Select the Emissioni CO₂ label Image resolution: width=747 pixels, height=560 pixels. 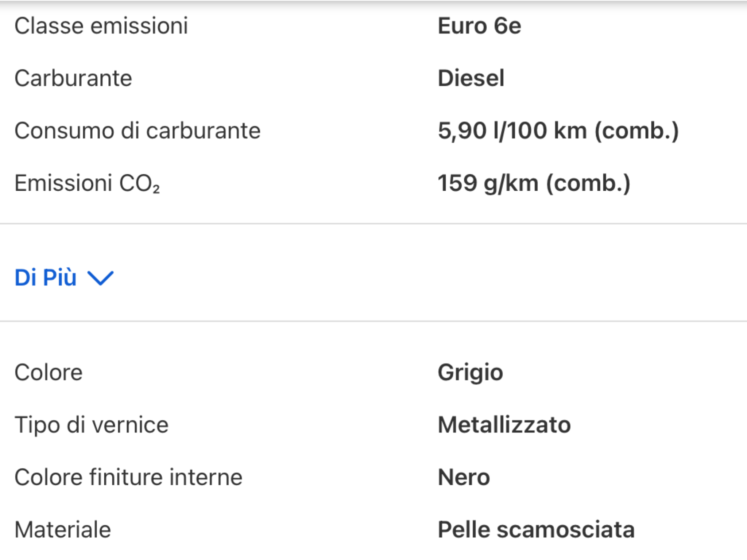87,183
